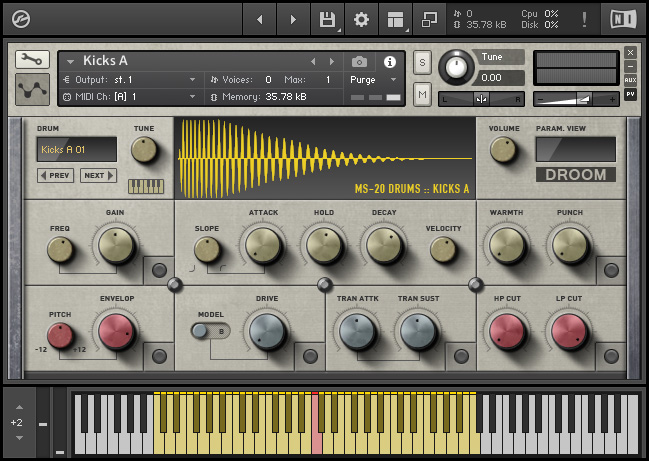Take a snapshot with camera icon

click(x=359, y=62)
